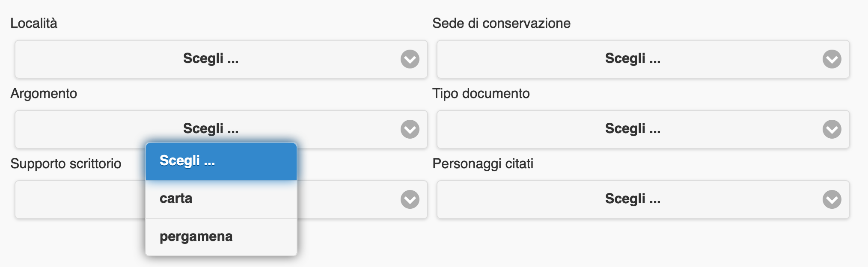Click the Sede di conservazione arrow icon

tap(832, 59)
